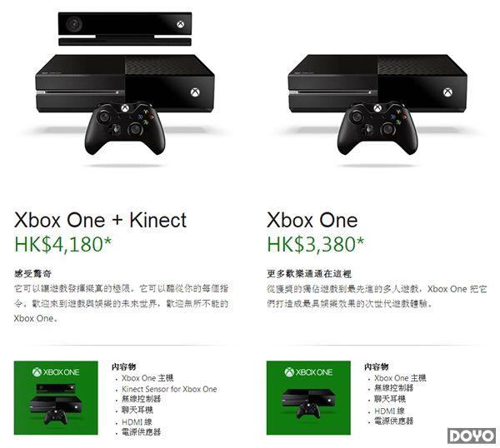
Task: Select the right bundle's wireless controller image
Action: click(x=377, y=128)
